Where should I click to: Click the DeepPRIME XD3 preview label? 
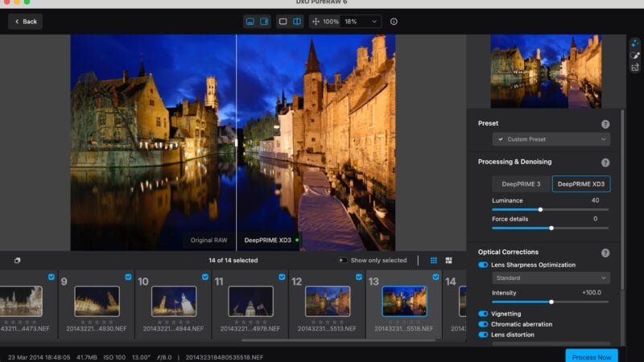268,240
